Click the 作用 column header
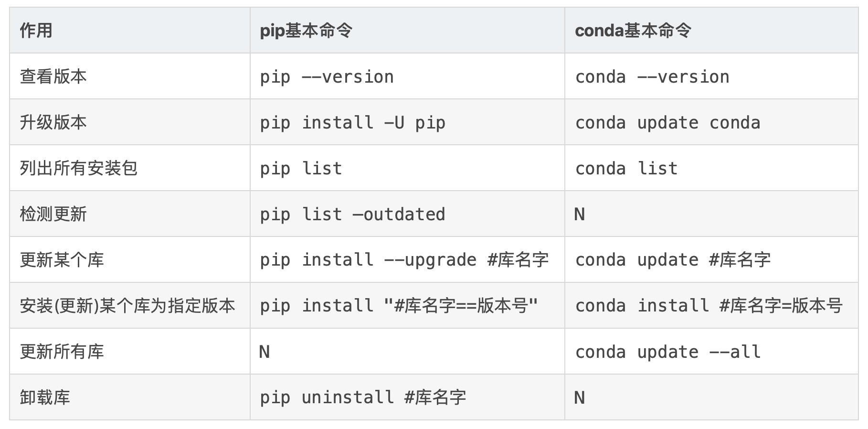Screen dimensions: 868x429 click(36, 31)
